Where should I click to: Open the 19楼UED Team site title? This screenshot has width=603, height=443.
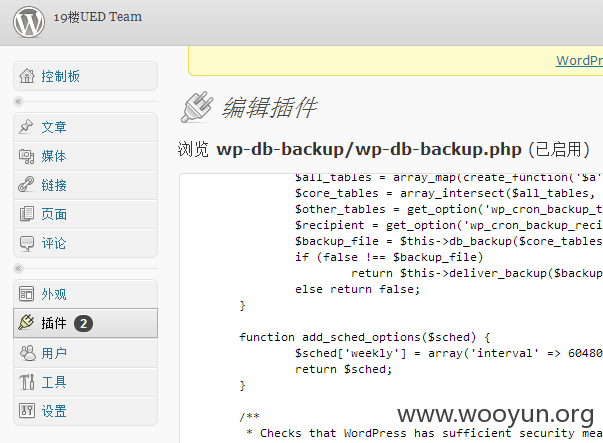98,17
